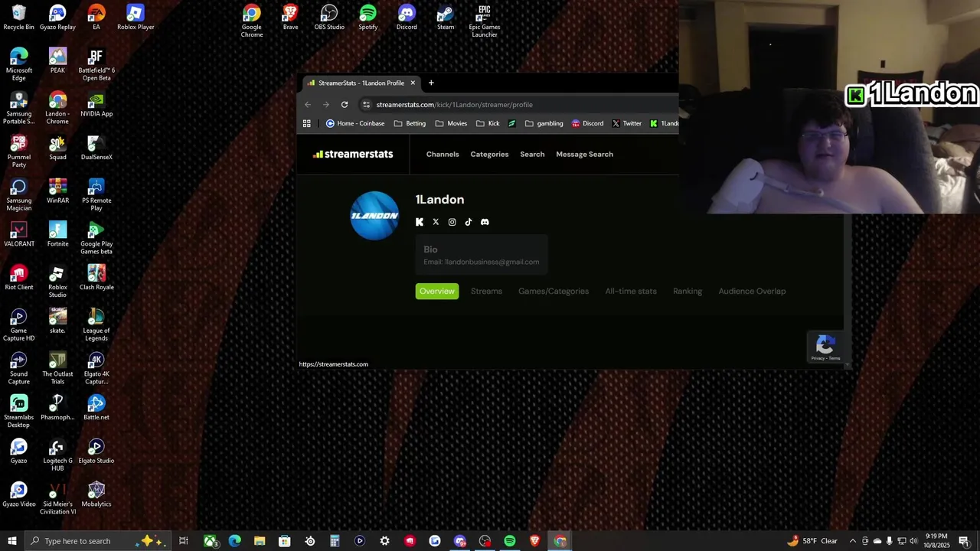Open the X social icon under 1Landon

point(436,222)
